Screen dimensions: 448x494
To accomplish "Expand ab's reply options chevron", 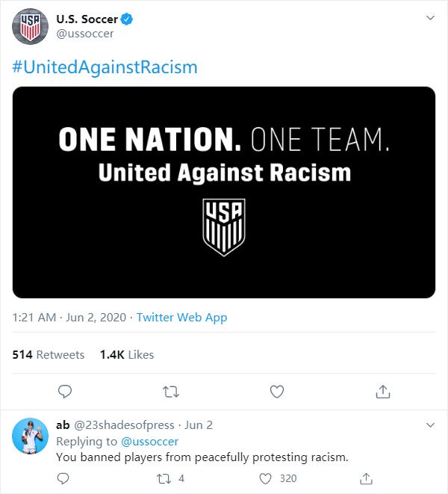I will tap(429, 424).
